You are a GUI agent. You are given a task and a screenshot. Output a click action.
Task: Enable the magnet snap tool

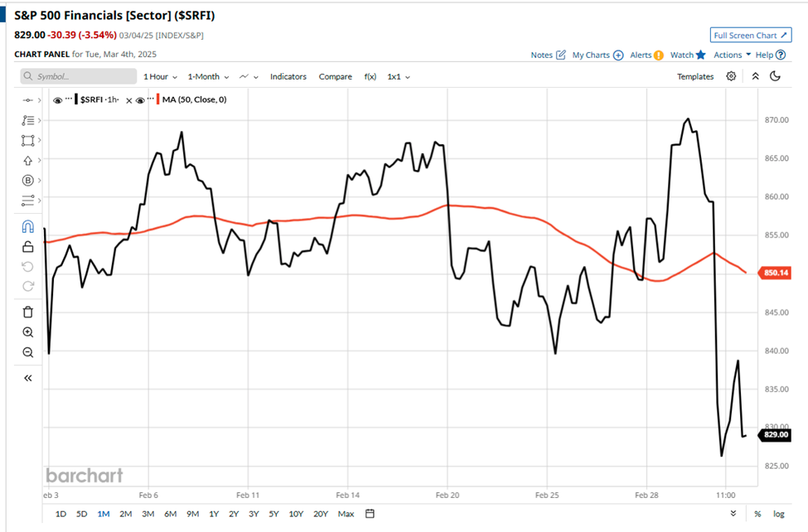tap(27, 226)
